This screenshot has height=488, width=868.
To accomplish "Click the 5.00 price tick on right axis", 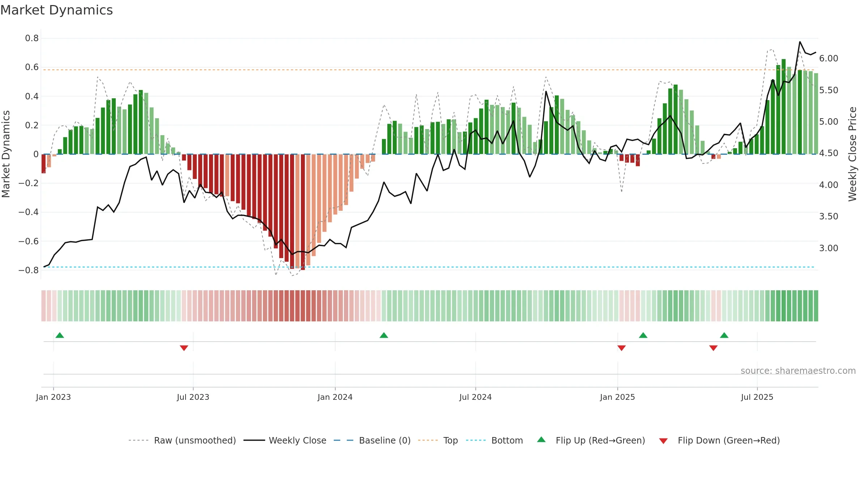I will coord(829,122).
